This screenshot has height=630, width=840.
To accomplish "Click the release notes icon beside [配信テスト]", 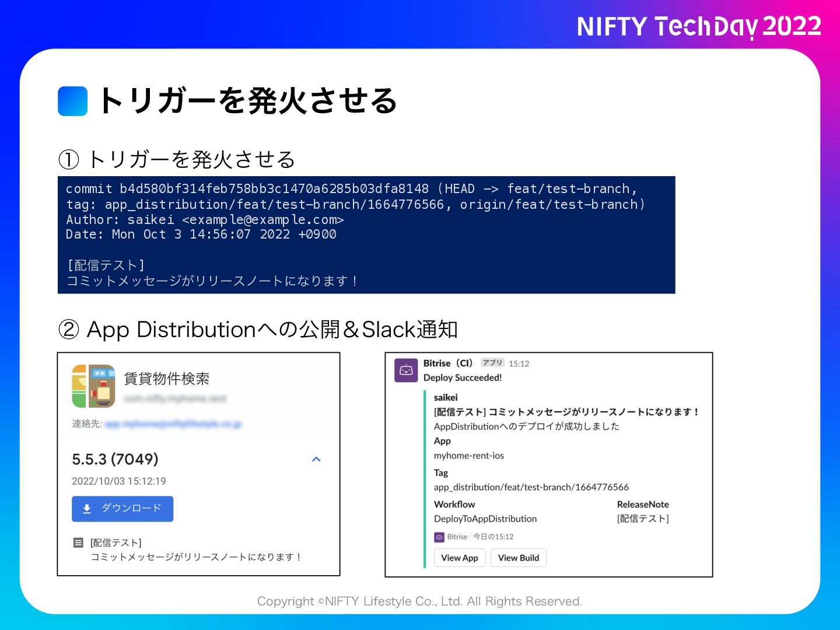I will click(78, 542).
